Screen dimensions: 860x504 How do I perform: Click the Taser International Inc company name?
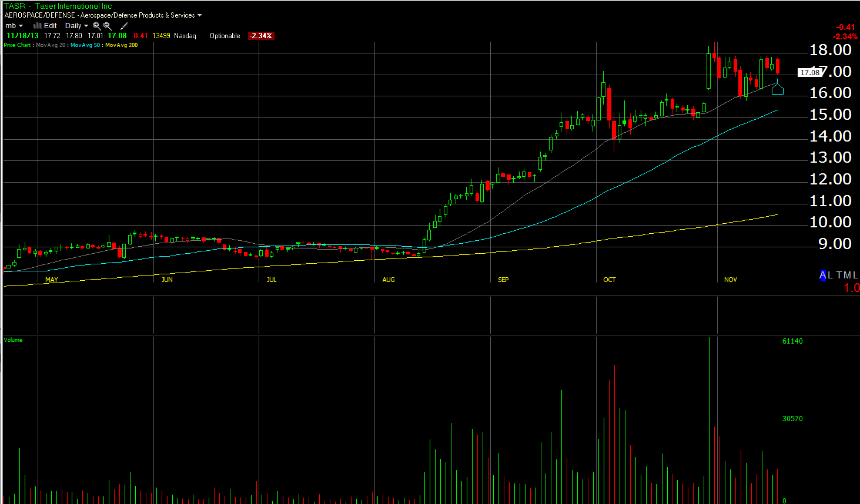coord(73,6)
